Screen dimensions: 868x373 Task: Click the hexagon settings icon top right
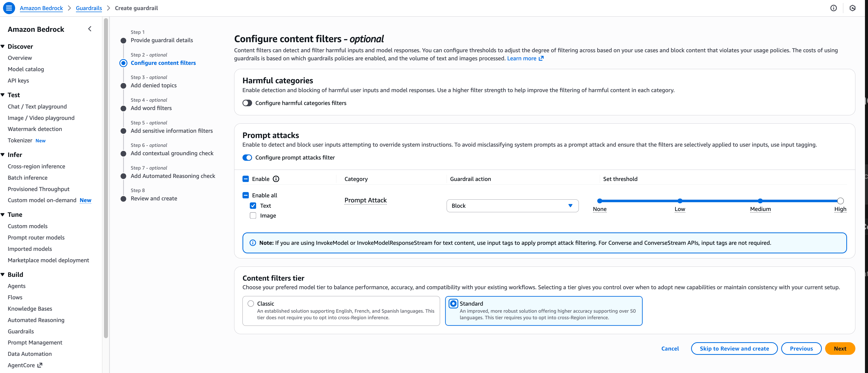(x=853, y=8)
